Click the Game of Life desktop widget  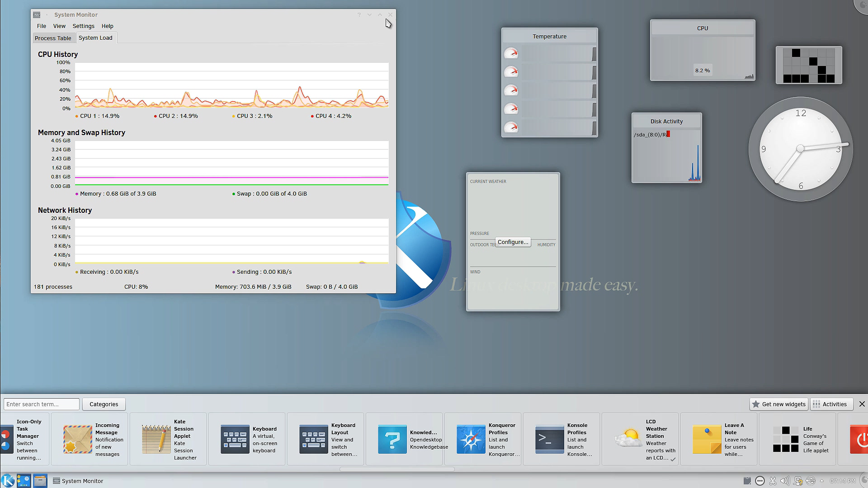[809, 65]
